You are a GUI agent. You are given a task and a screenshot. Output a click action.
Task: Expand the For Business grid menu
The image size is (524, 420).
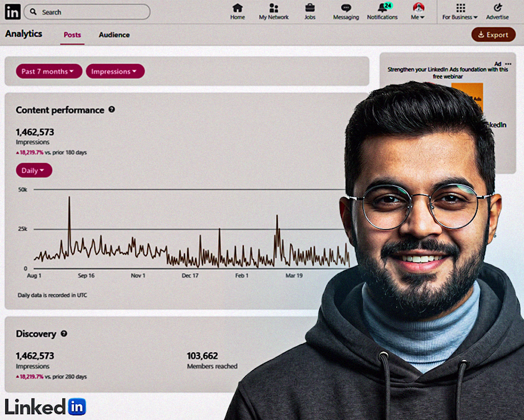coord(460,12)
